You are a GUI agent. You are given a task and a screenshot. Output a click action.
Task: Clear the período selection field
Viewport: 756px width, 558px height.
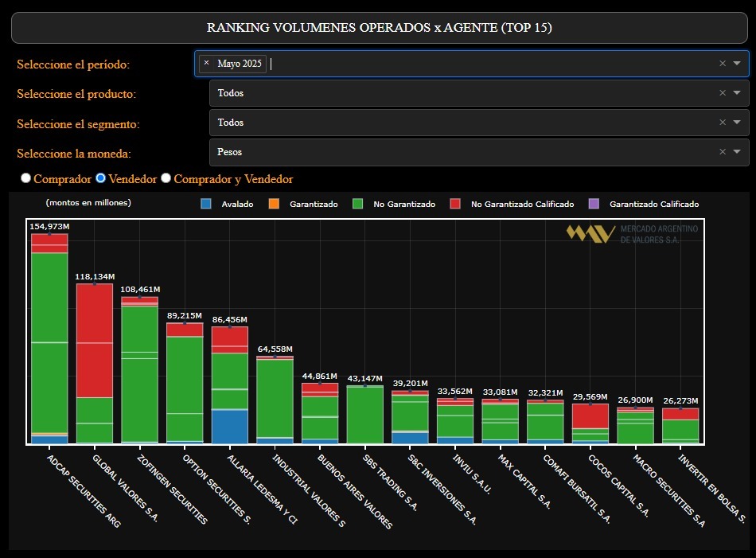tap(723, 63)
